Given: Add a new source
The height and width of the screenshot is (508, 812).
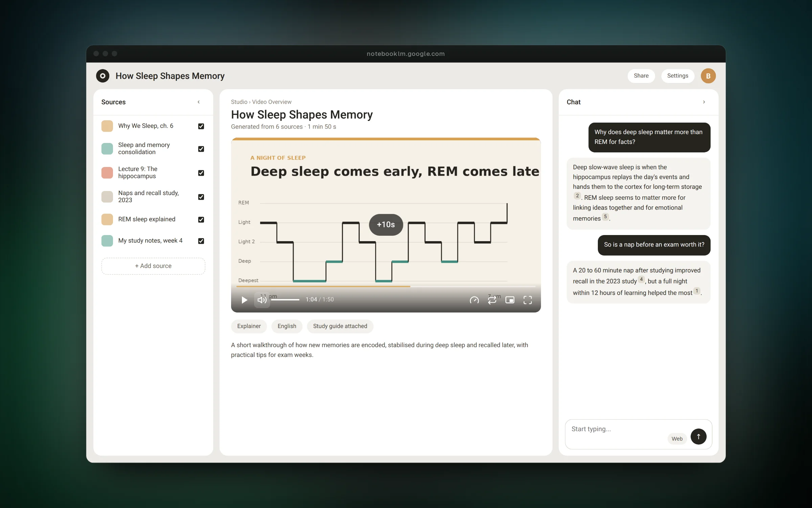Looking at the screenshot, I should point(153,266).
